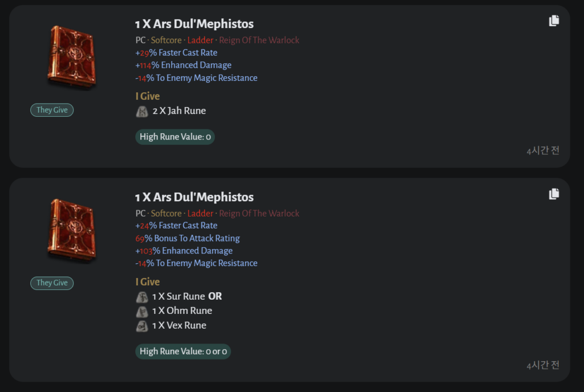Open the Ars Dul'Mephistos image with 24% cast rate
Image resolution: width=584 pixels, height=392 pixels.
coord(71,230)
